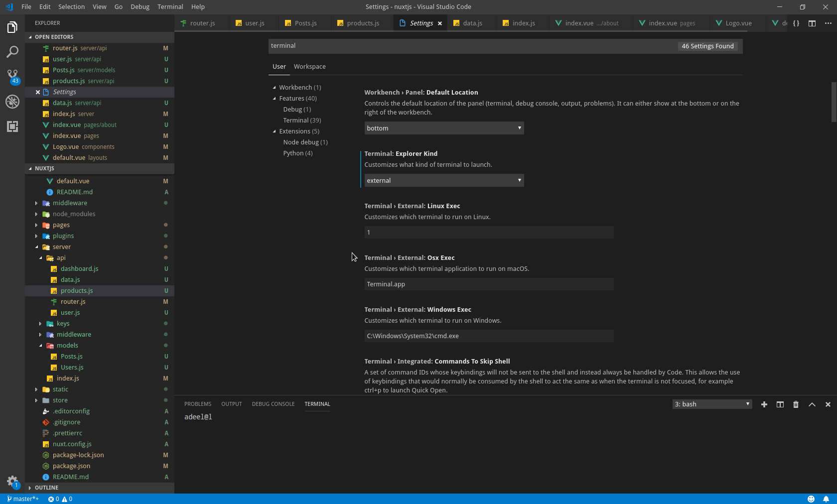Image resolution: width=837 pixels, height=504 pixels.
Task: Open the Extensions view in activity bar
Action: click(12, 126)
